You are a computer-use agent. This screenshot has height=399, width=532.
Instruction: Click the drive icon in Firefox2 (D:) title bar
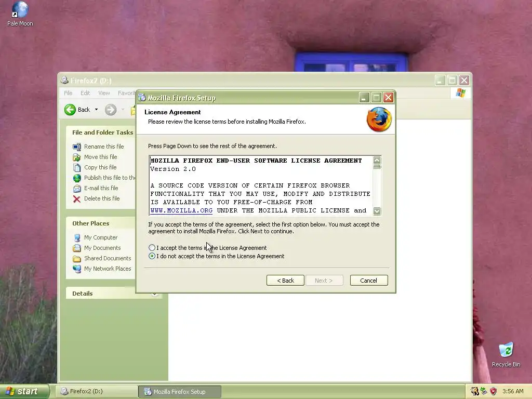(64, 81)
